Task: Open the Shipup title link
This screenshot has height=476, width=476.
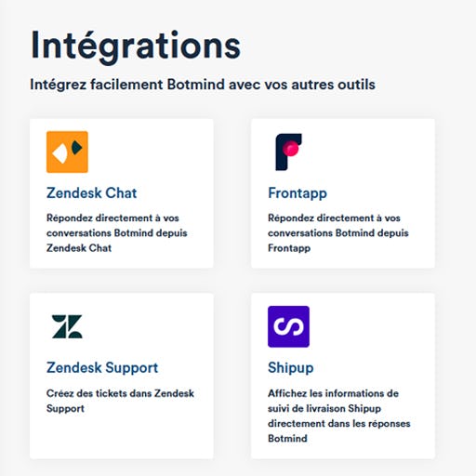Action: coord(291,368)
